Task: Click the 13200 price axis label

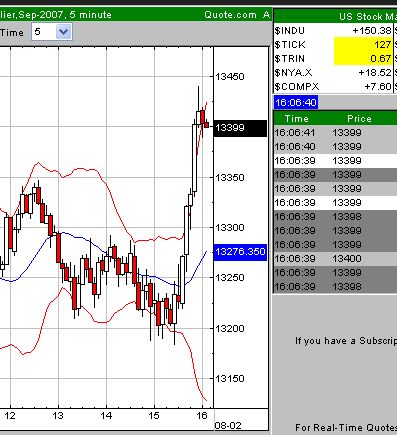Action: click(x=230, y=328)
